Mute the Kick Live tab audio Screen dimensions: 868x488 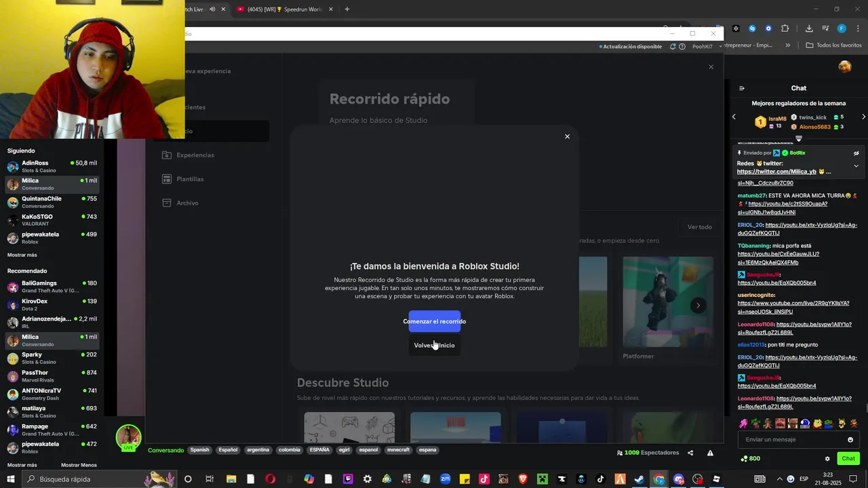coord(212,9)
